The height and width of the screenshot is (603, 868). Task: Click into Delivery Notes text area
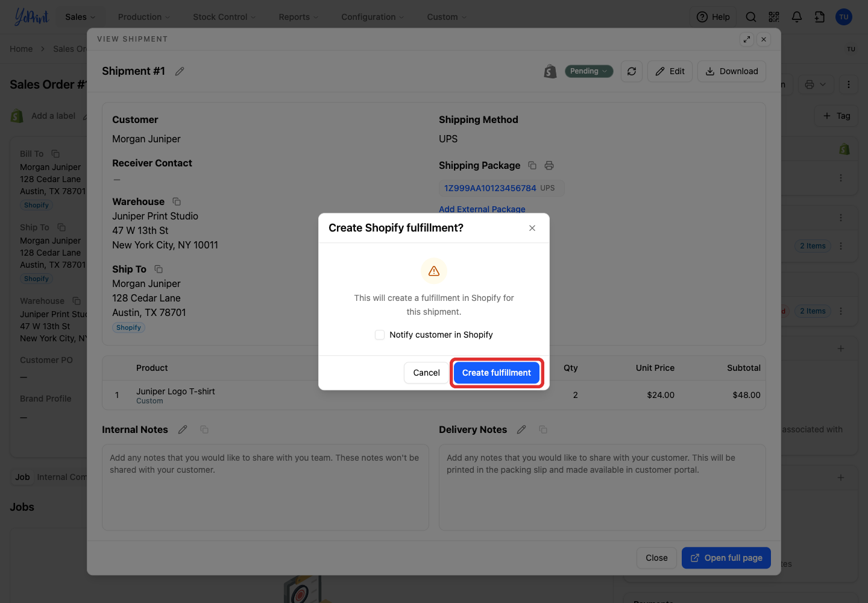pyautogui.click(x=602, y=487)
